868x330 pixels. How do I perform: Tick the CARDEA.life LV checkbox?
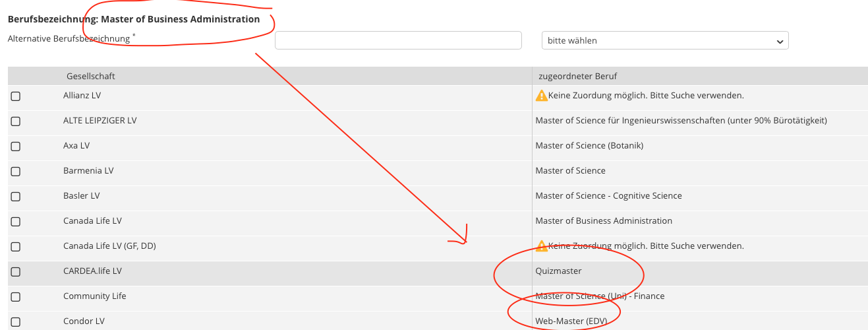point(15,272)
